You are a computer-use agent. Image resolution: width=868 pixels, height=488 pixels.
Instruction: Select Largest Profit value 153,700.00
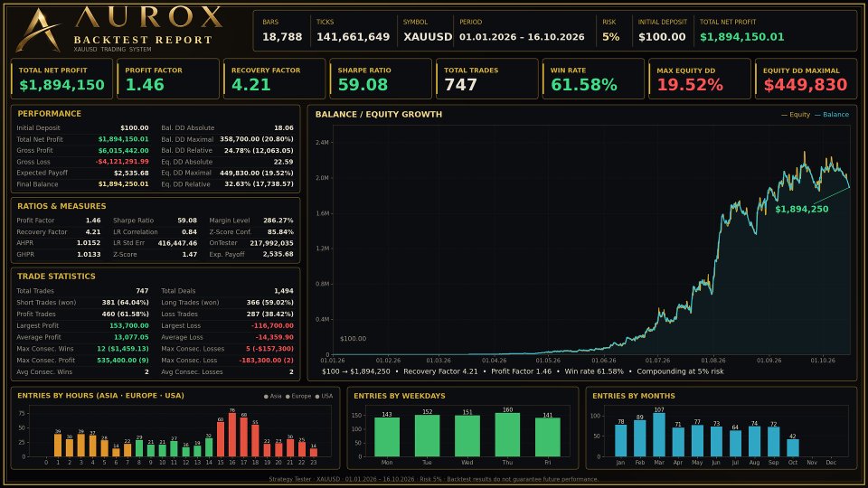point(129,326)
